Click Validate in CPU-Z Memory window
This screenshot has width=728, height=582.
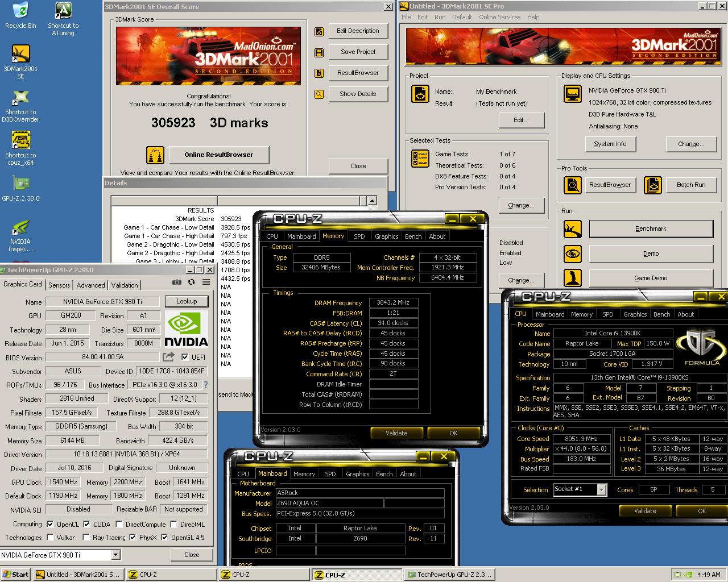[x=396, y=433]
